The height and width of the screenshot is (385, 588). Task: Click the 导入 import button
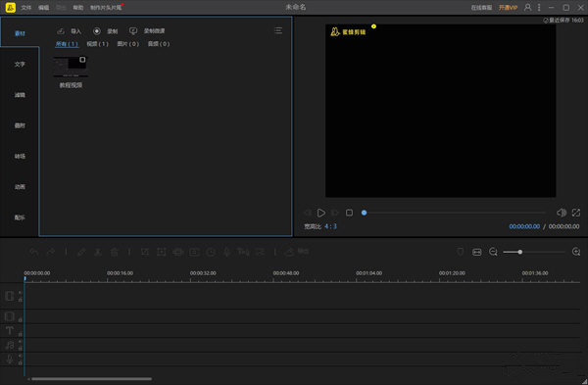pyautogui.click(x=70, y=31)
